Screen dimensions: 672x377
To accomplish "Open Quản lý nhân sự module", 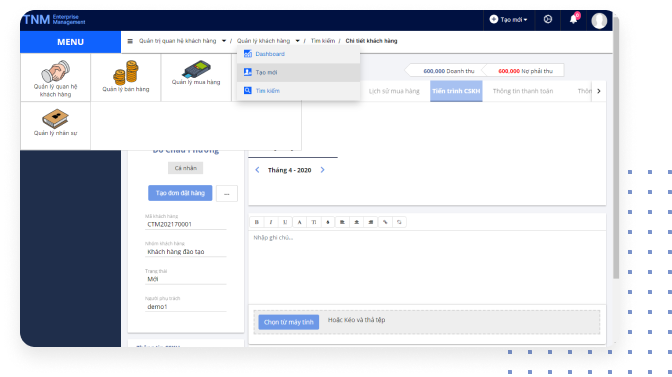I will [55, 126].
